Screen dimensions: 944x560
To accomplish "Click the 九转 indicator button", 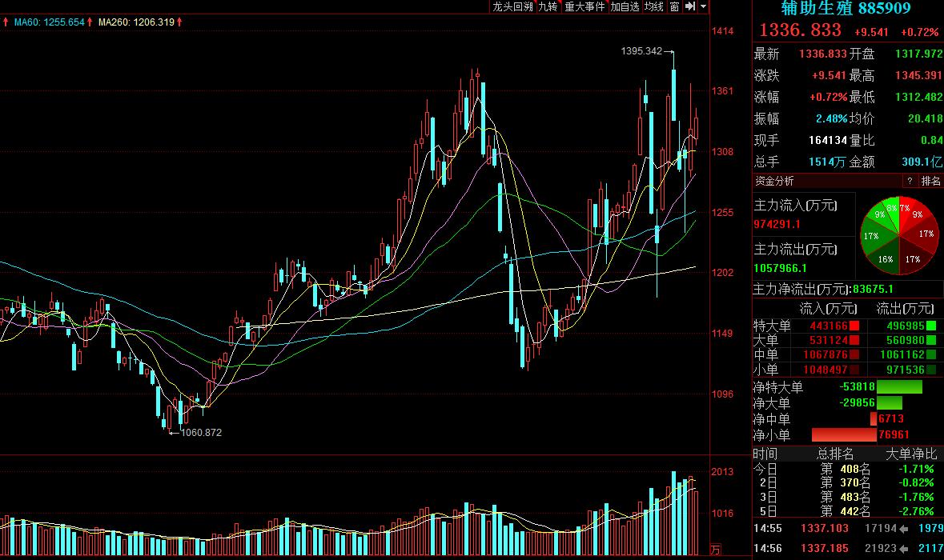I will pyautogui.click(x=548, y=6).
